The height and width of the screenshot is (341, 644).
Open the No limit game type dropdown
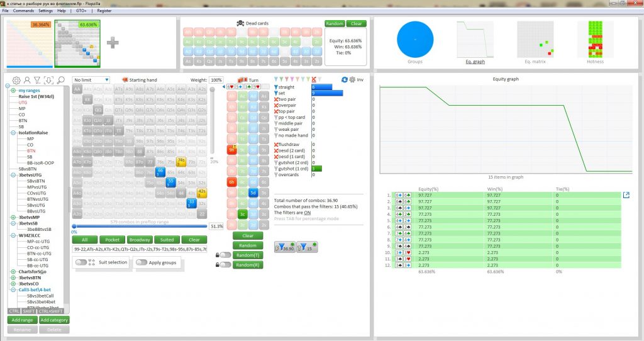[x=91, y=80]
